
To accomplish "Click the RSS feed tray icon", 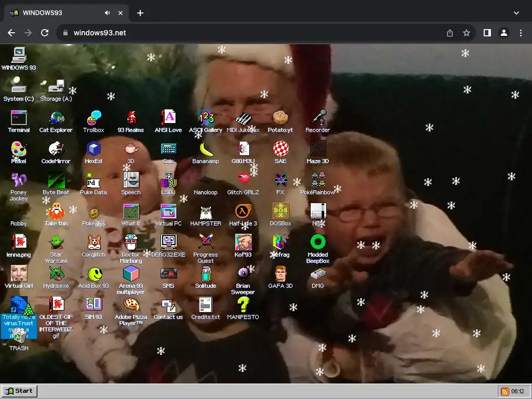I will pyautogui.click(x=504, y=392).
